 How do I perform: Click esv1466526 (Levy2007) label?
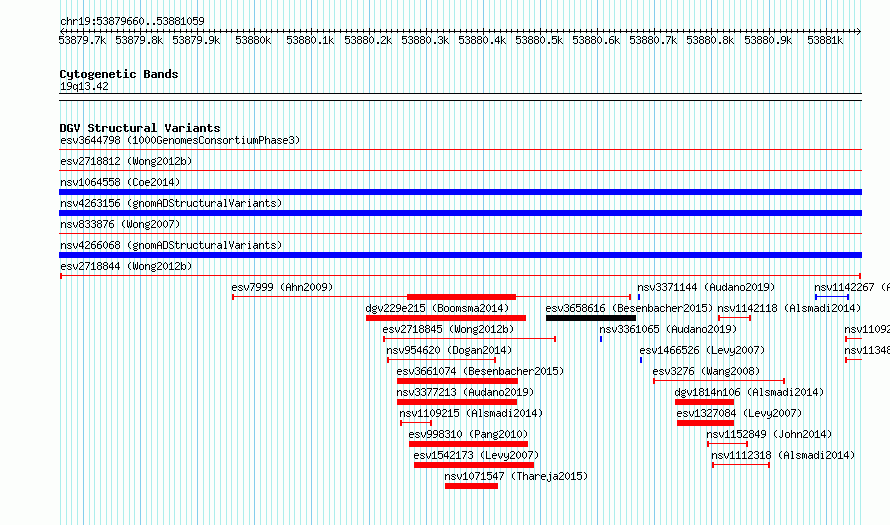702,350
